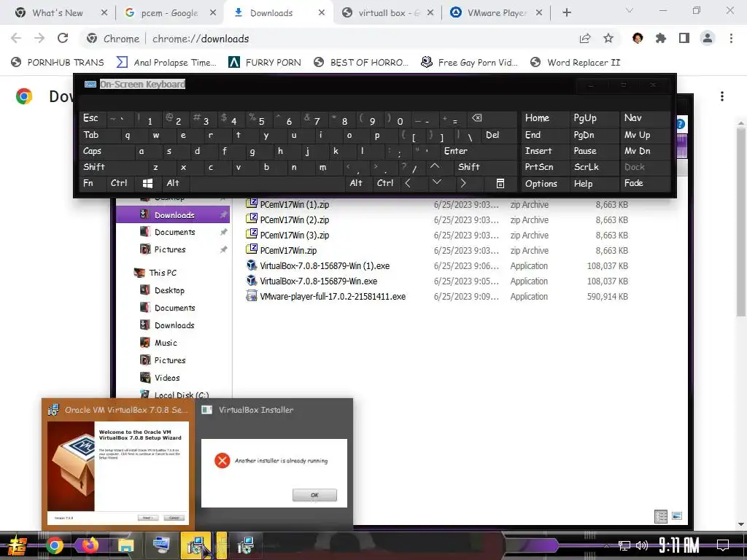Open notification center icon
The image size is (747, 560).
723,545
